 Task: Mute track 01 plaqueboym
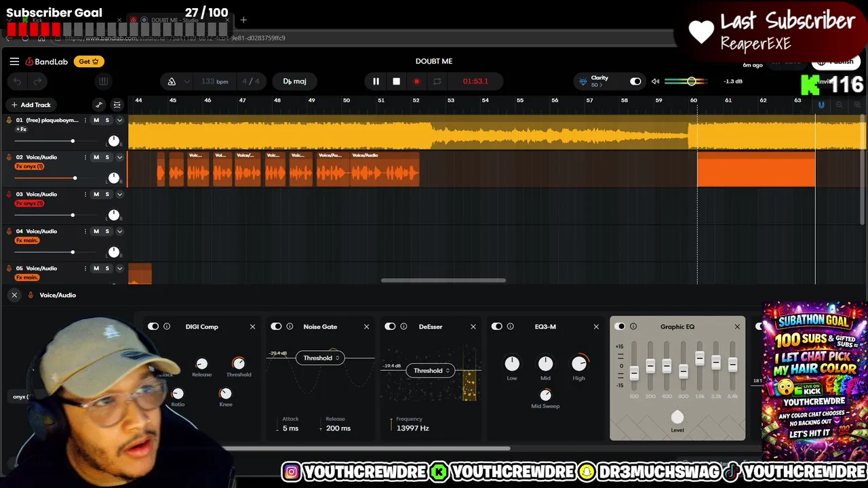coord(96,120)
